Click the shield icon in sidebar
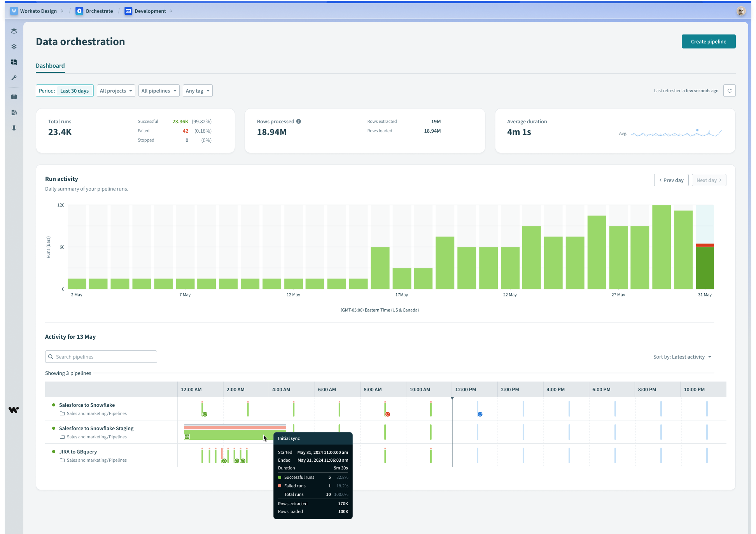This screenshot has height=534, width=756. tap(14, 128)
